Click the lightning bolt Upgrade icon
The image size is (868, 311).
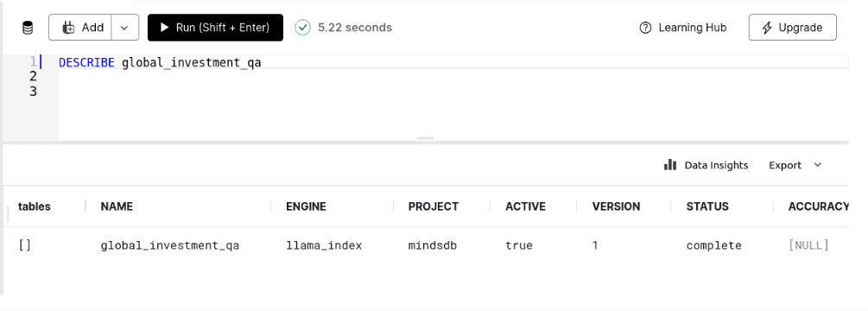pyautogui.click(x=767, y=28)
